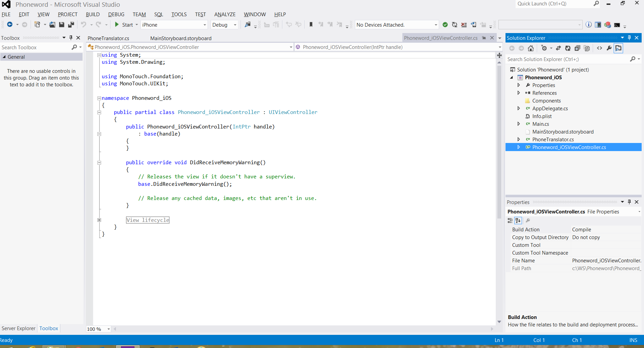Screen dimensions: 644x348
Task: Click the Toggle Bookmark toolbar icon
Action: pyautogui.click(x=311, y=25)
